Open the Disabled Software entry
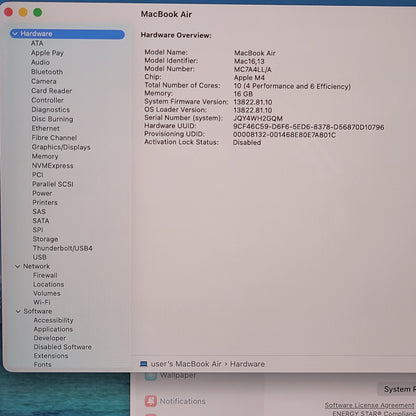The width and height of the screenshot is (416, 416). pyautogui.click(x=63, y=347)
